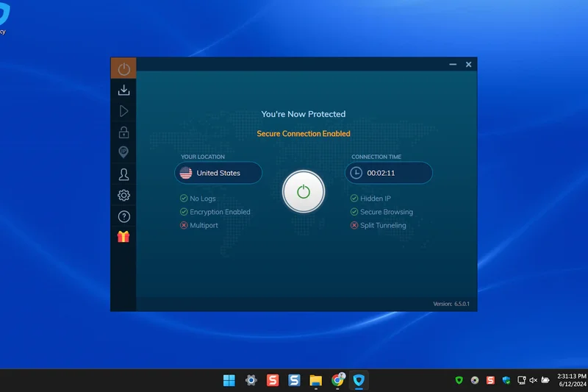Open the United States location selector

[218, 173]
